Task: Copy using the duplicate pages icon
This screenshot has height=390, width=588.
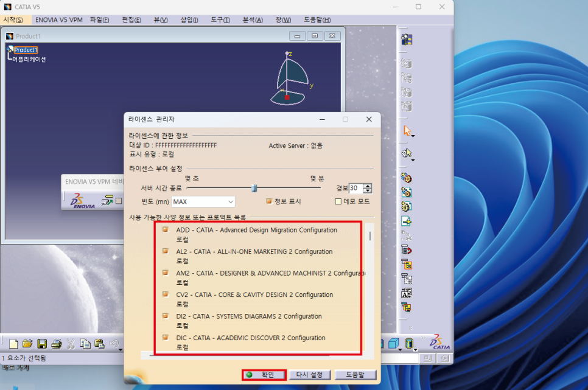Action: (85, 344)
